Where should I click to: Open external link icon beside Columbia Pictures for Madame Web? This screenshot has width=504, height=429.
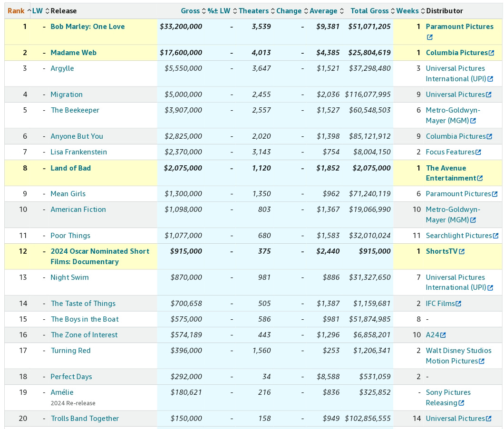coord(491,53)
